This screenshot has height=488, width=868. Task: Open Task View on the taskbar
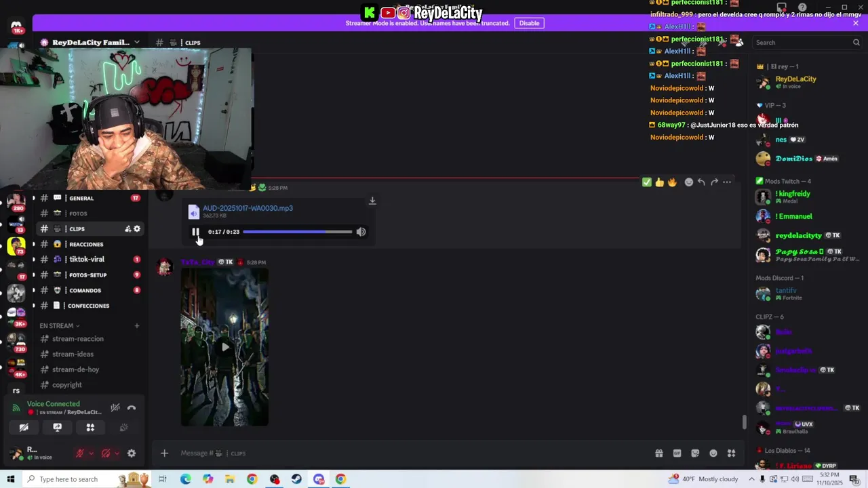(x=163, y=479)
